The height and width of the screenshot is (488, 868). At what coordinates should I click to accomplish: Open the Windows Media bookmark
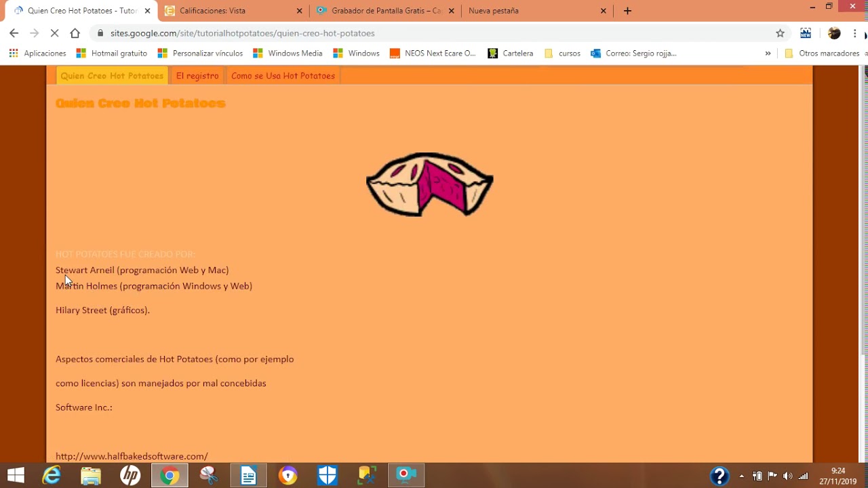[288, 54]
